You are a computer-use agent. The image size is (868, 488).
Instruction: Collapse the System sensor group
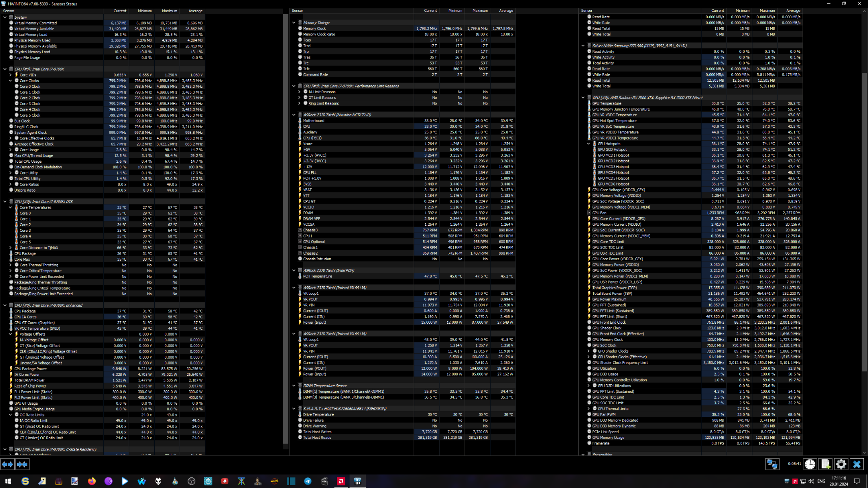coord(5,17)
